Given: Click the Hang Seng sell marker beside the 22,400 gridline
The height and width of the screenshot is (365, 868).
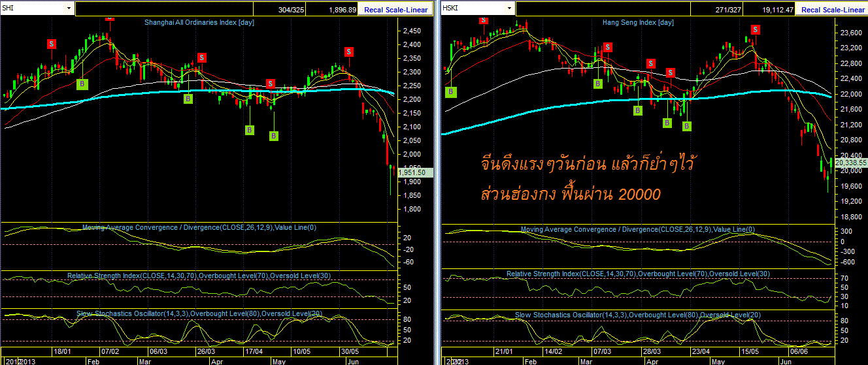Looking at the screenshot, I should click(x=671, y=72).
